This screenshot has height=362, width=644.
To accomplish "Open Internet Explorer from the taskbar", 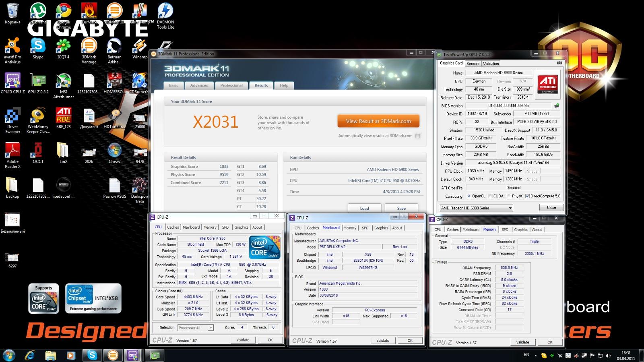I will pyautogui.click(x=30, y=355).
